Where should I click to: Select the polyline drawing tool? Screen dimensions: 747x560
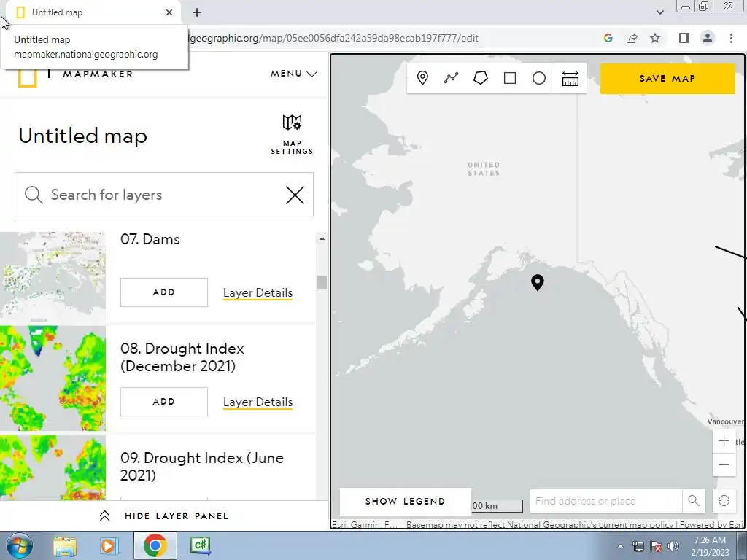click(x=451, y=78)
